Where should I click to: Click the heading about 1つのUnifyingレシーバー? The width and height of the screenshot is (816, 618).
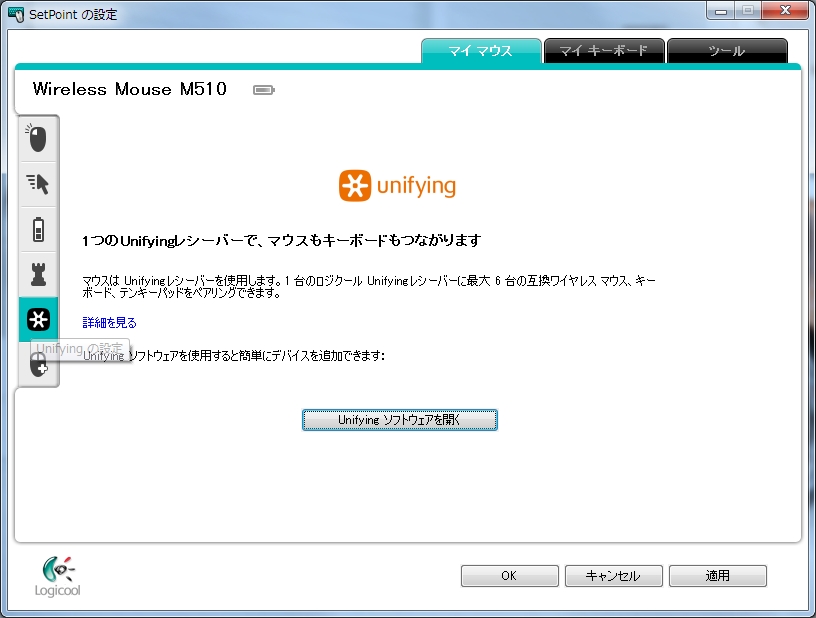pyautogui.click(x=282, y=240)
